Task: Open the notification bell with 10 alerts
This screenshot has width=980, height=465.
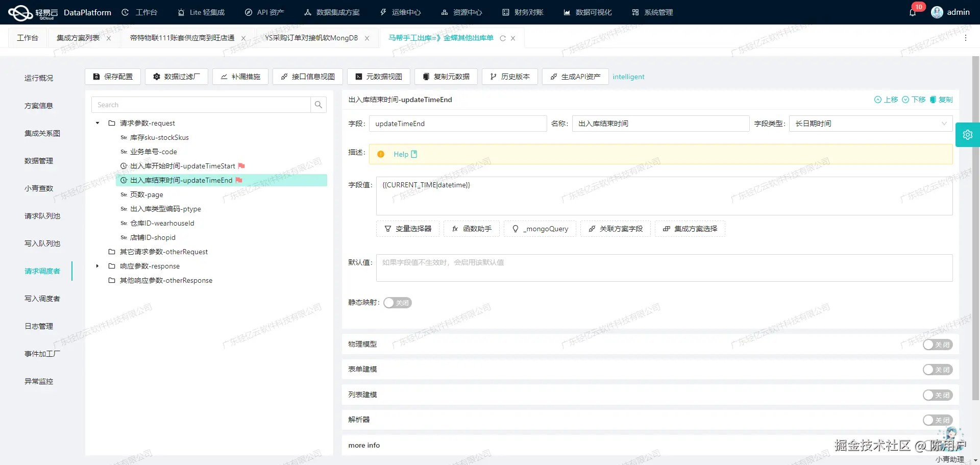Action: pos(914,12)
